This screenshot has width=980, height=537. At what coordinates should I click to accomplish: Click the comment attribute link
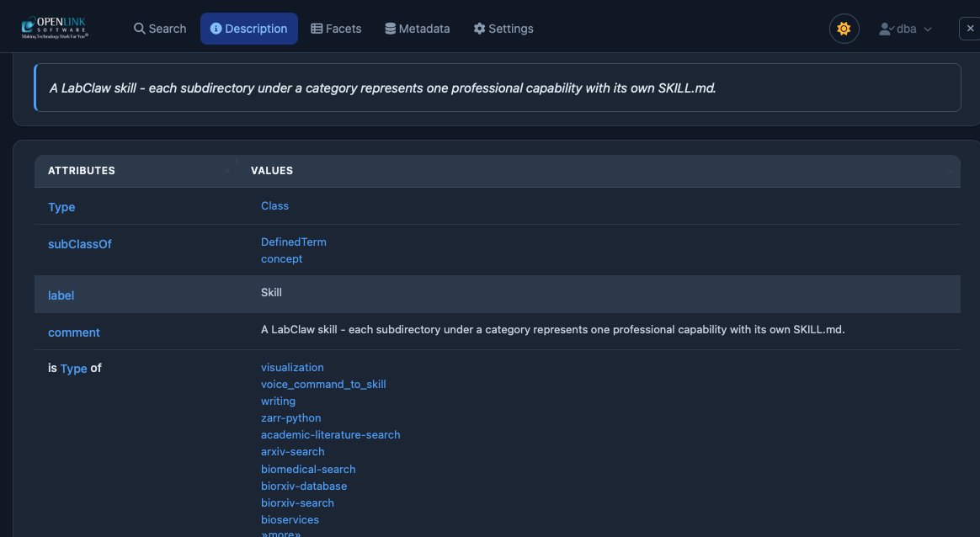tap(74, 332)
